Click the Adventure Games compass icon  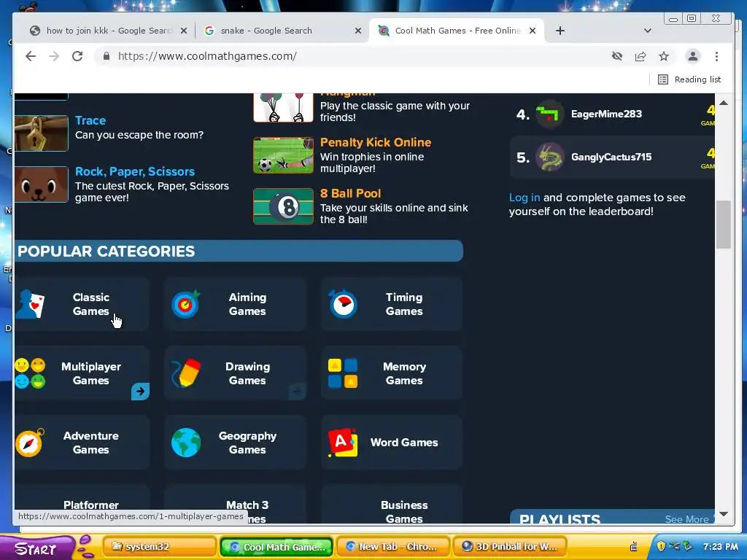tap(30, 443)
